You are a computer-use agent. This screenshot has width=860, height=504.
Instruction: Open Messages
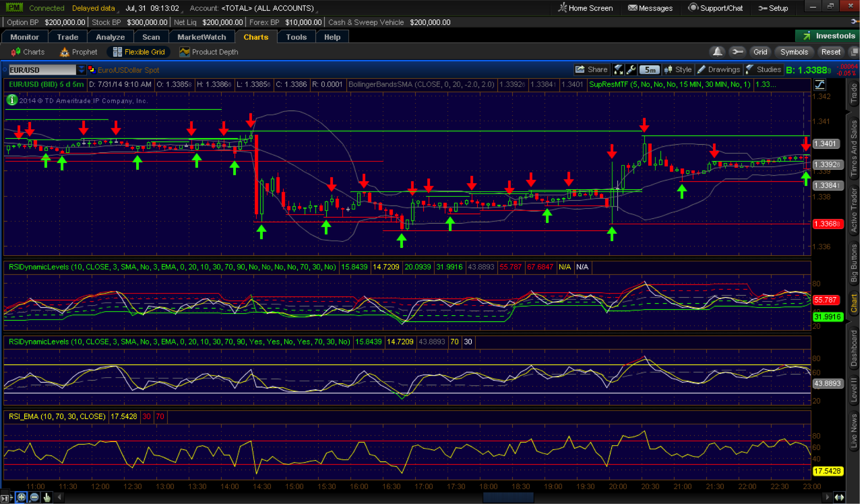[650, 8]
